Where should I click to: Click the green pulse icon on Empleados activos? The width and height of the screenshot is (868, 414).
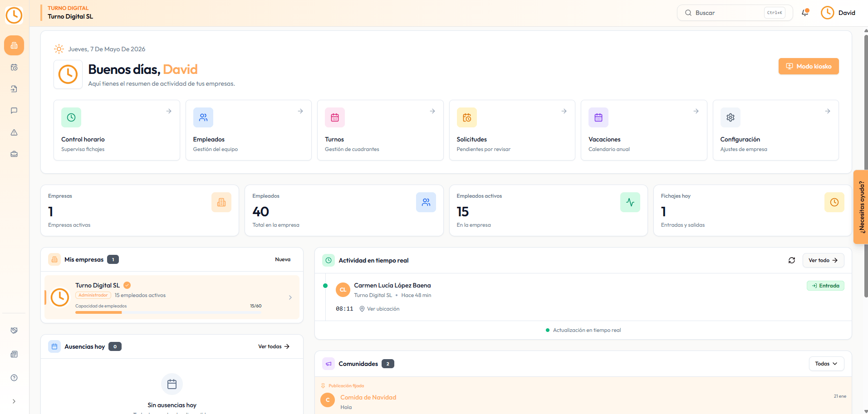coord(630,202)
